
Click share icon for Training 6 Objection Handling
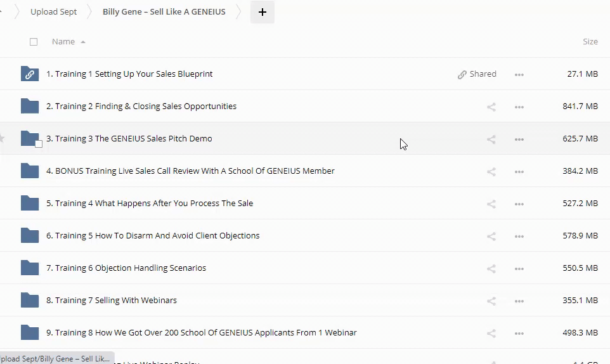[x=491, y=268]
